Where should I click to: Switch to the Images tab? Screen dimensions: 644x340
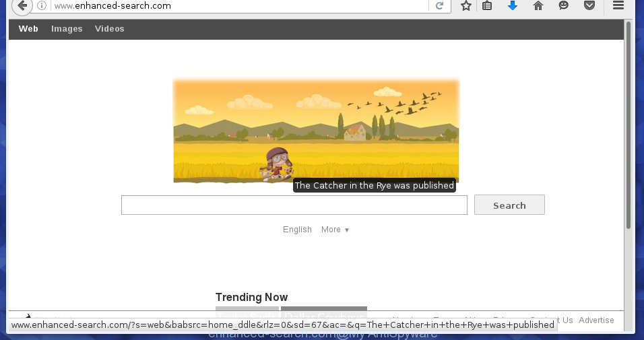67,29
